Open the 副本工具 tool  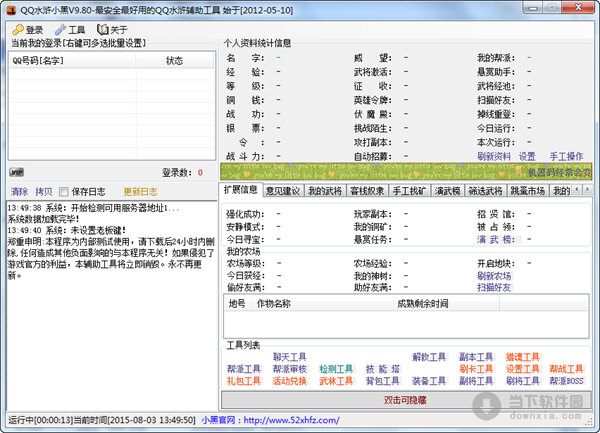476,357
